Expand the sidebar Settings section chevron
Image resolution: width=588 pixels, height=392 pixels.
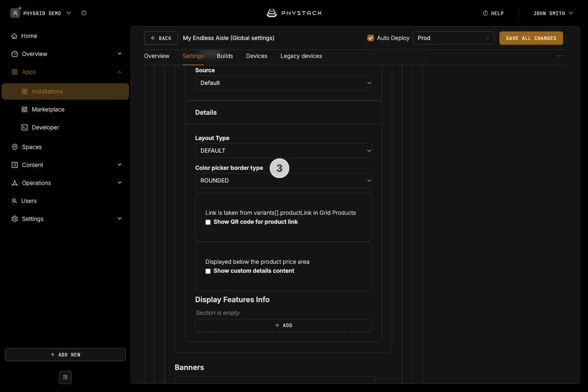pyautogui.click(x=120, y=219)
